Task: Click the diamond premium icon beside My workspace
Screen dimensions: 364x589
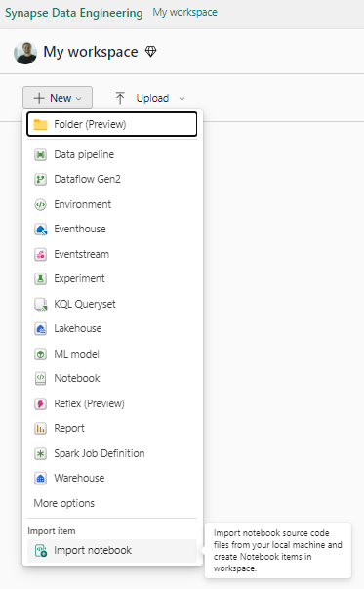Action: click(150, 51)
